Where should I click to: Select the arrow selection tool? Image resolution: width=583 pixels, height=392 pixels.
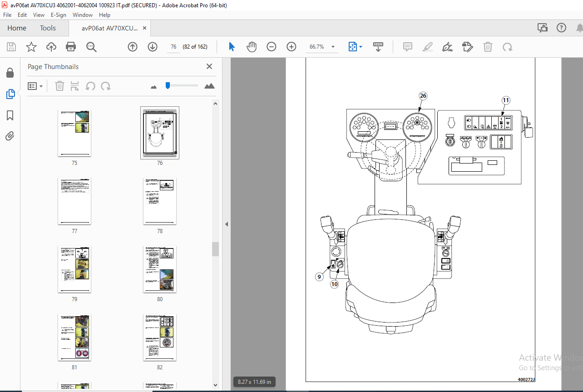(232, 47)
